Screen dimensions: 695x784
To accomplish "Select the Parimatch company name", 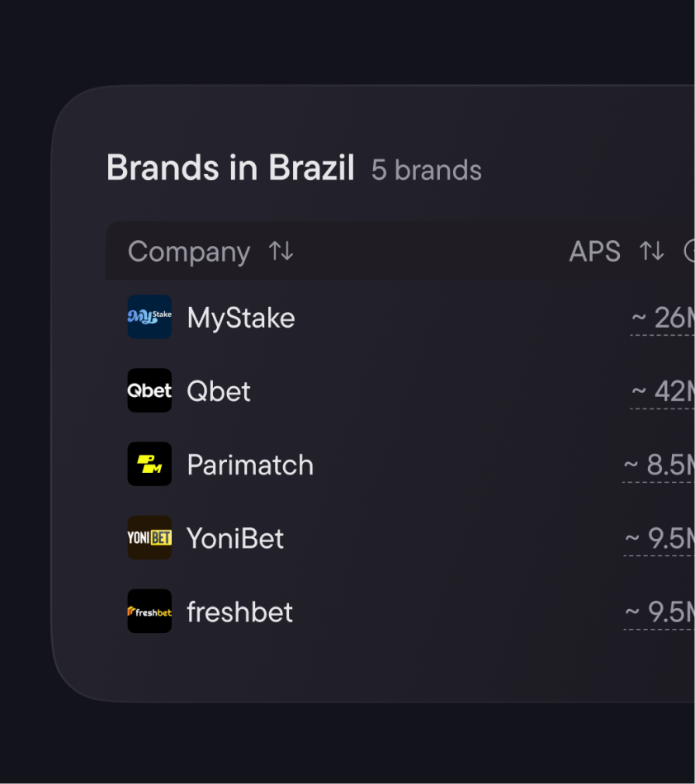I will [x=250, y=465].
